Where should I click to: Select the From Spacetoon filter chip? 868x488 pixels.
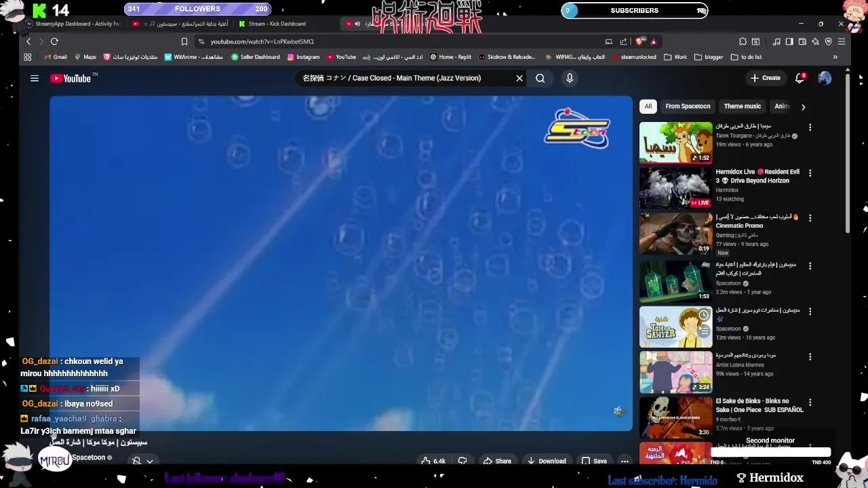coord(688,106)
